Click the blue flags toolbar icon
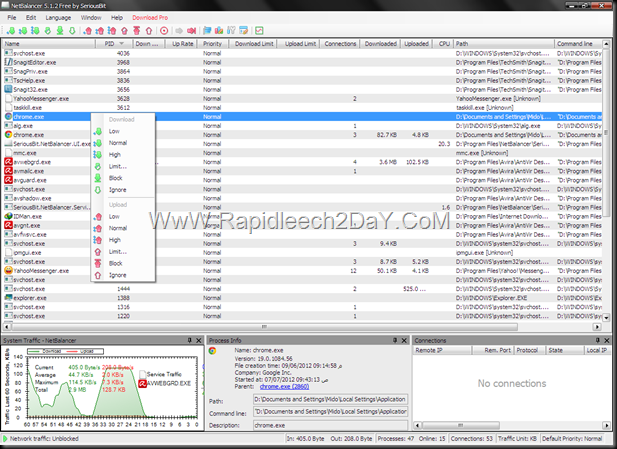Viewport: 617px width, 449px height. coord(207,30)
